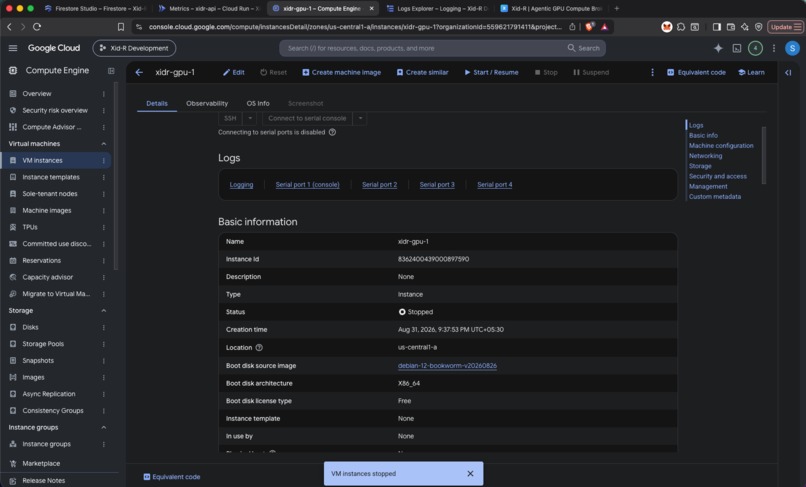Viewport: 806px width, 487px height.
Task: Click Start / Resume button
Action: tap(491, 73)
